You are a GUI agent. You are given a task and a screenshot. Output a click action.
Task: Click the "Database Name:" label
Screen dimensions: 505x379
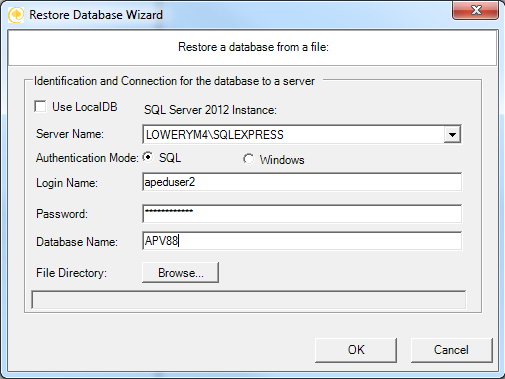77,242
